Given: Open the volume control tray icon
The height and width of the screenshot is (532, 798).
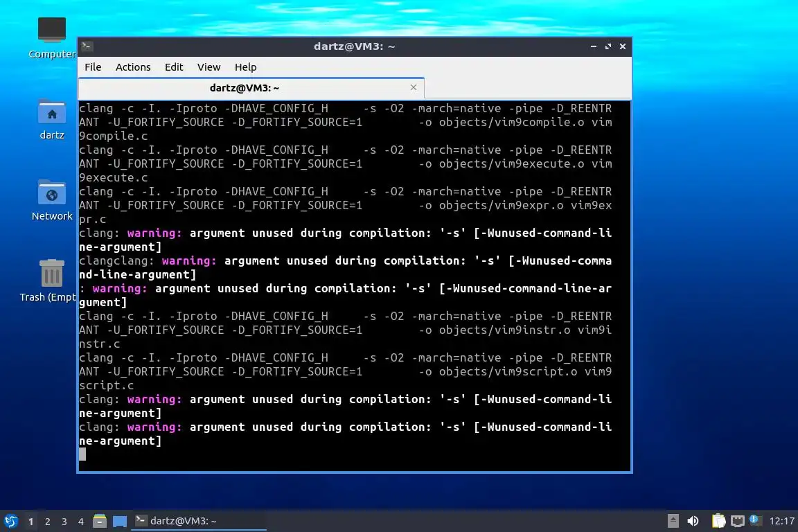Looking at the screenshot, I should click(693, 521).
